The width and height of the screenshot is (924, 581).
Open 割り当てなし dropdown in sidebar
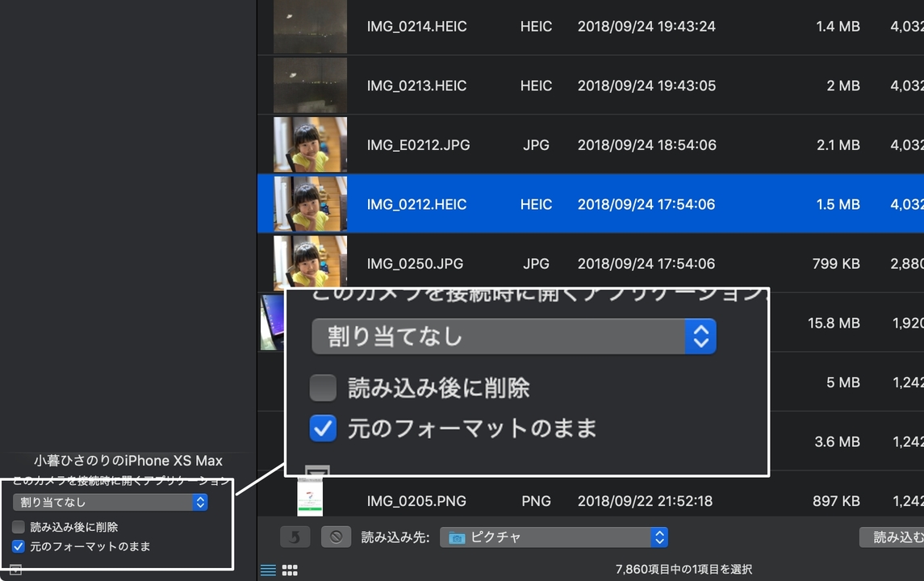(111, 502)
